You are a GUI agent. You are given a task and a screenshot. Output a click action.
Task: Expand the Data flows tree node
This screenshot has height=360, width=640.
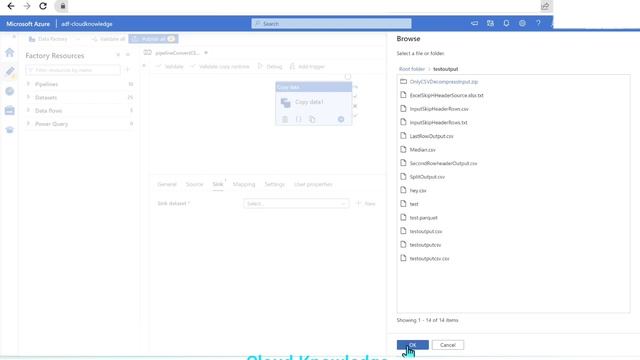pos(28,111)
